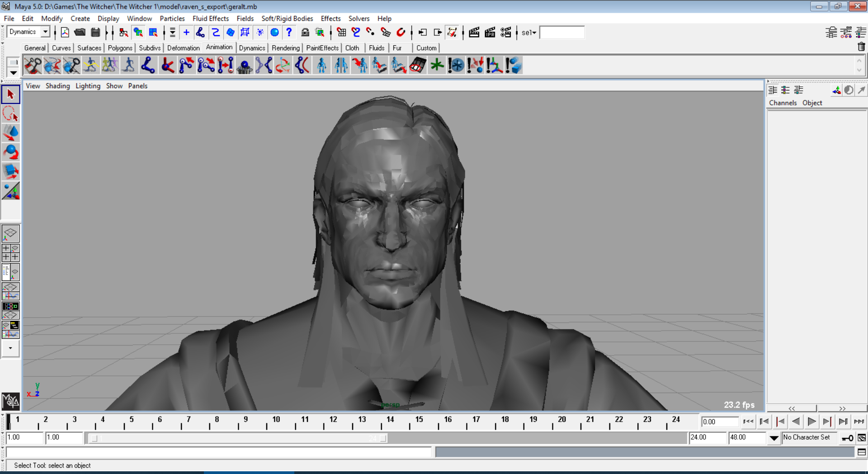This screenshot has height=474, width=868.
Task: Go to start of playback range
Action: click(x=748, y=422)
